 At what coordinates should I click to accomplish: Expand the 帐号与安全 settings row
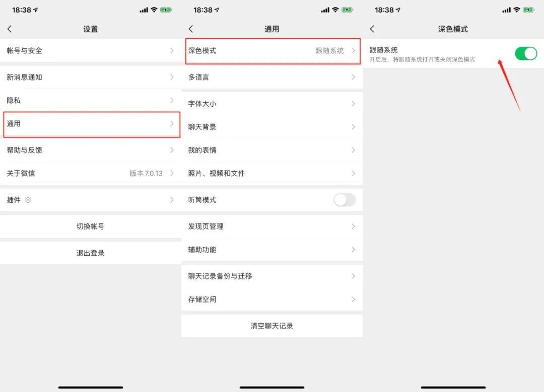pyautogui.click(x=91, y=50)
